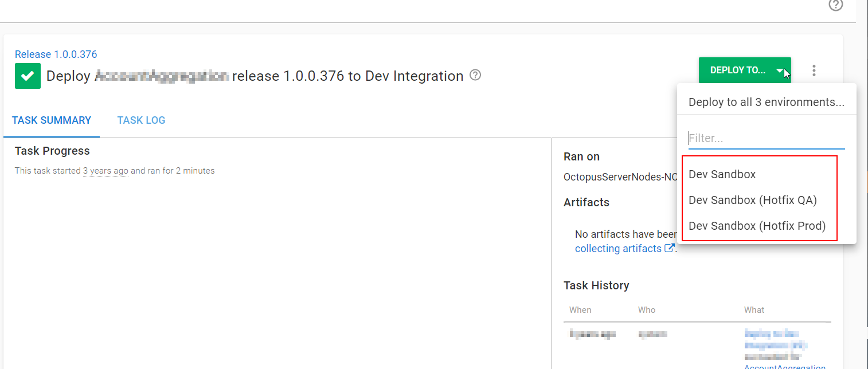Choose Deploy to all 3 environments option
This screenshot has height=369, width=868.
coord(766,101)
